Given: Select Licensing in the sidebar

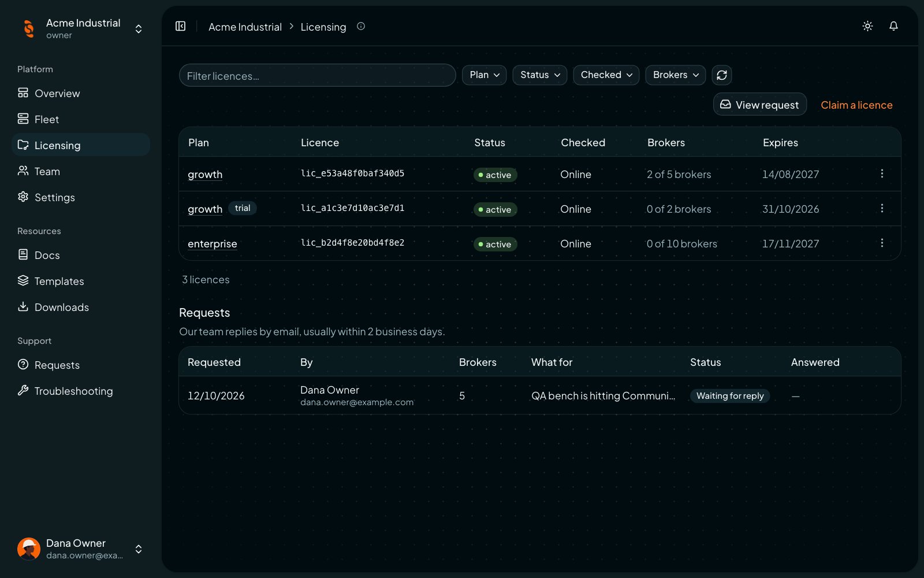Looking at the screenshot, I should (81, 145).
